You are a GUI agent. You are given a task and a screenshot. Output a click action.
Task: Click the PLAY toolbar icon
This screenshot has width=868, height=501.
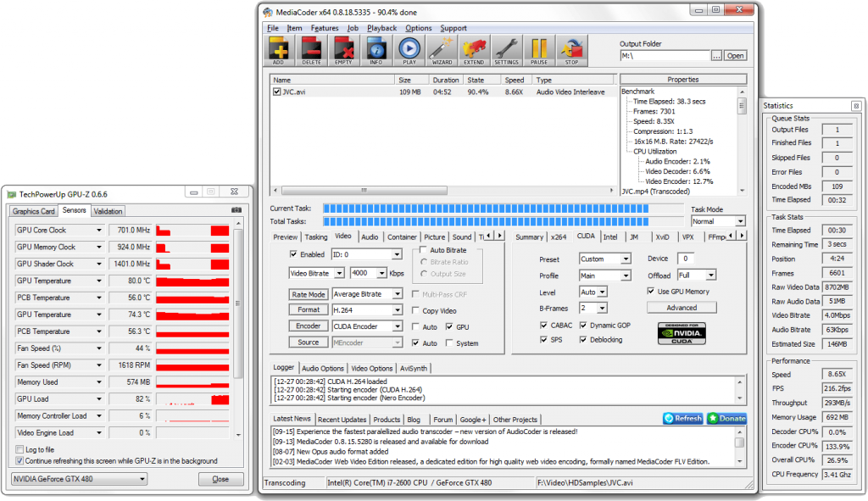pyautogui.click(x=409, y=51)
